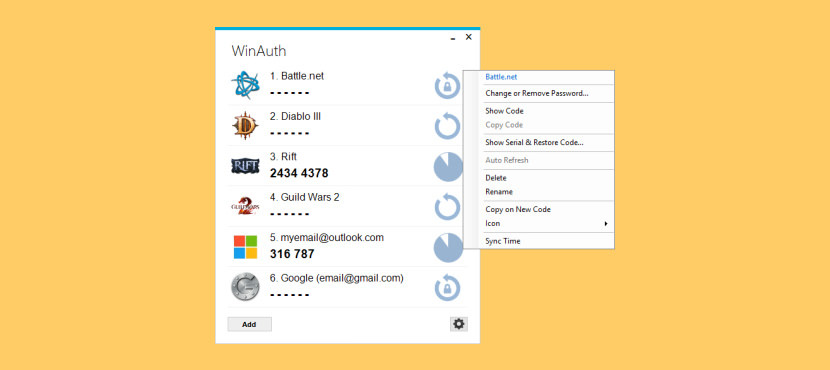Screen dimensions: 830x370
Task: Refresh the Diablo III code
Action: (448, 126)
